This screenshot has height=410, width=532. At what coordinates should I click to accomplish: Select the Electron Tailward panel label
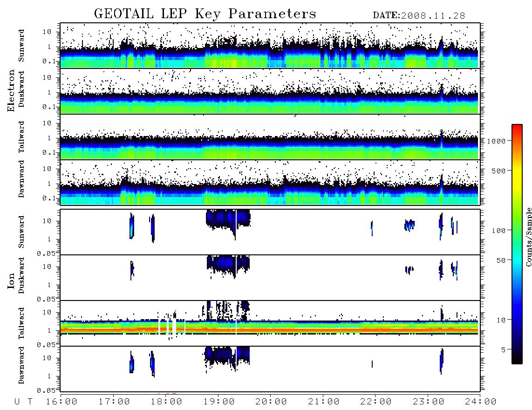click(x=21, y=137)
